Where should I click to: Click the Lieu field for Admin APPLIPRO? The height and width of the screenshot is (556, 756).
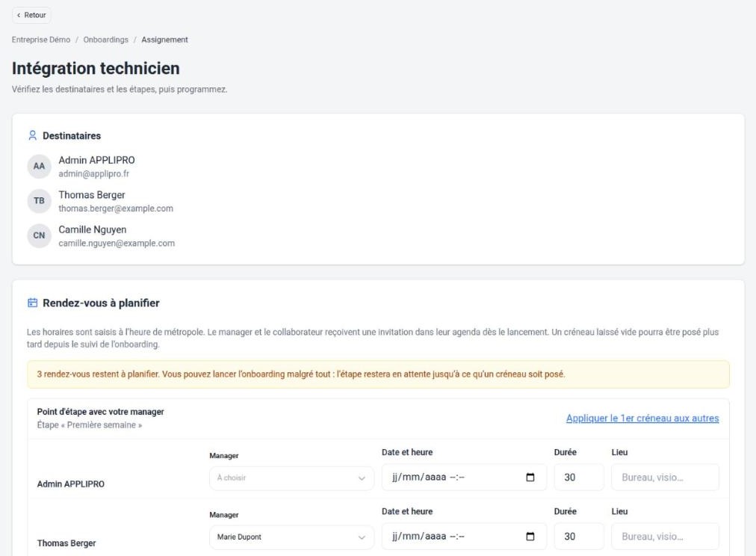tap(665, 478)
